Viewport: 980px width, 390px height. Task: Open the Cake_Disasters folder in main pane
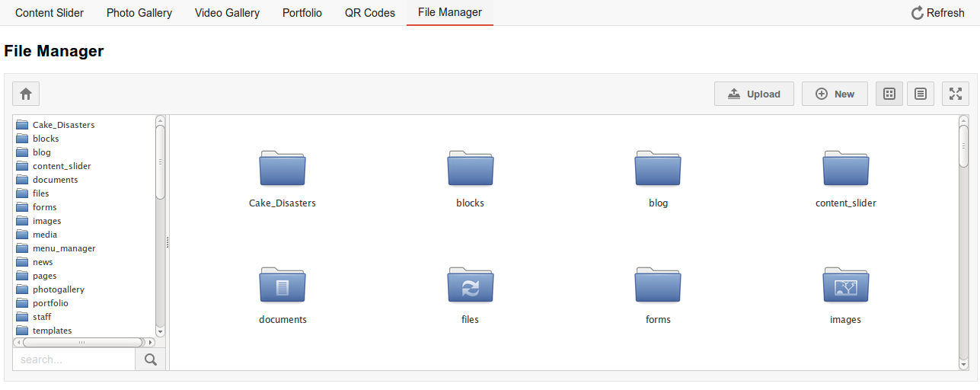(x=283, y=168)
